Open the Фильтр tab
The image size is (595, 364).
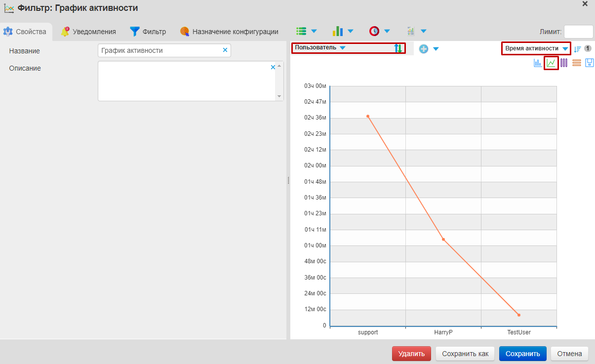tap(147, 31)
